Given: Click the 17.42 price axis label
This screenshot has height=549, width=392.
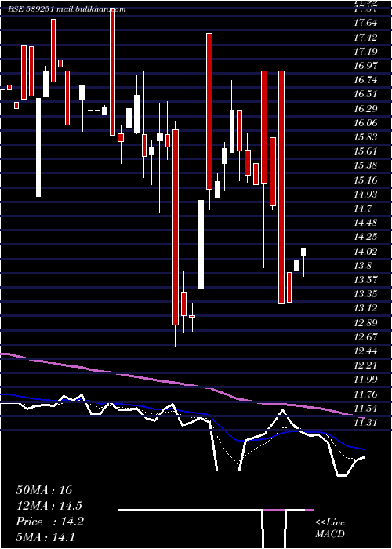Looking at the screenshot, I should 365,38.
